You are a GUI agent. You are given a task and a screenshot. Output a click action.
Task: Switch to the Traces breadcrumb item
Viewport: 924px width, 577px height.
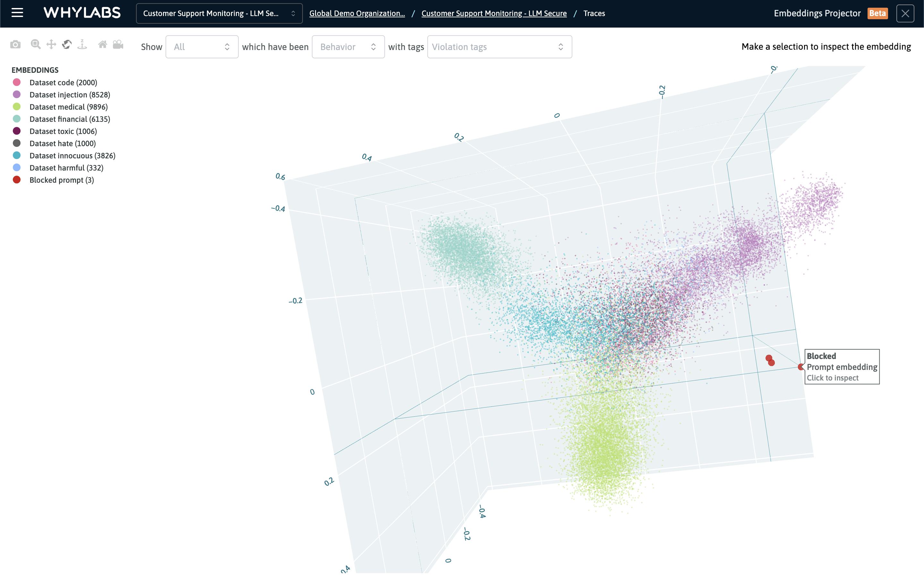pos(594,13)
